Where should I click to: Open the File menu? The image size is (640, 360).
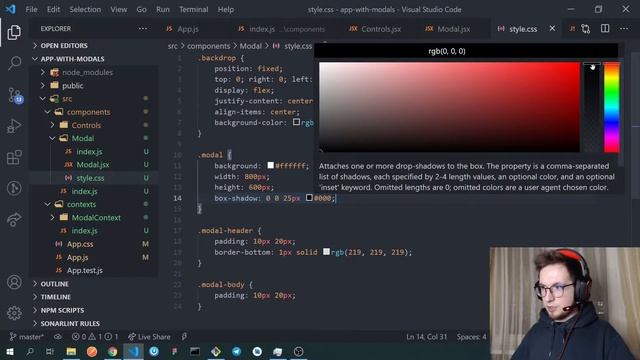31,9
